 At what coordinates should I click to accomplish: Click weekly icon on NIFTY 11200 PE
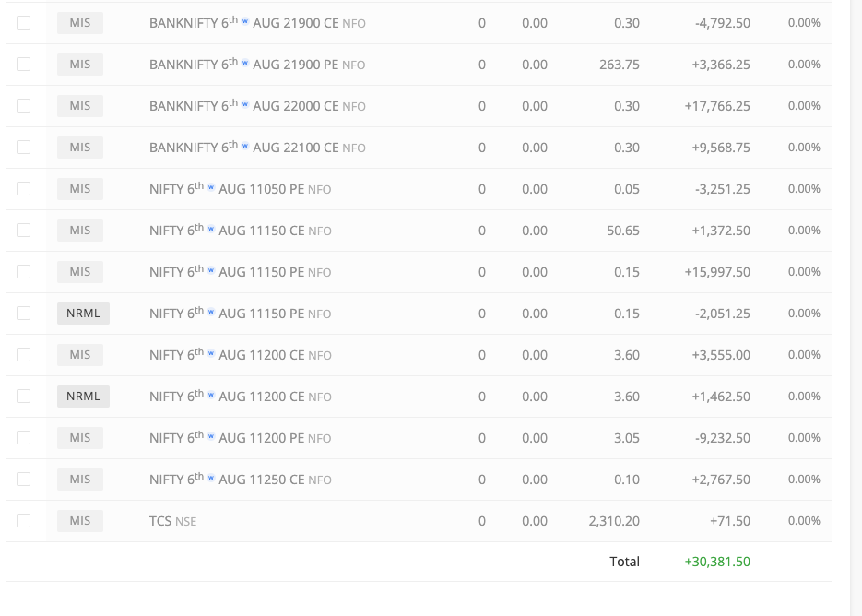pos(210,436)
